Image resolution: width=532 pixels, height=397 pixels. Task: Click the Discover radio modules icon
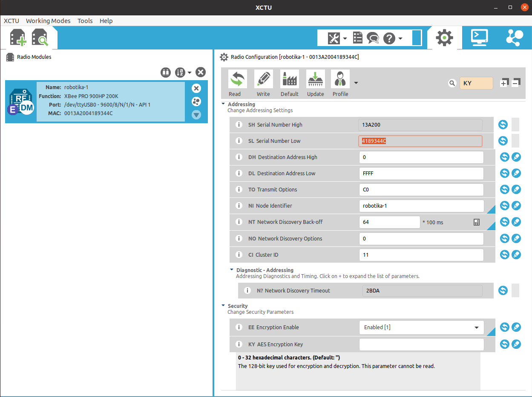(40, 38)
